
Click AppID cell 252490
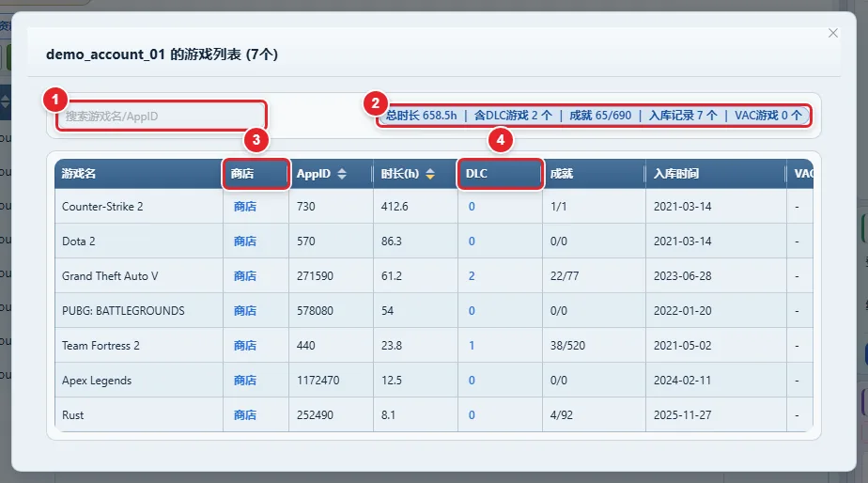coord(315,414)
